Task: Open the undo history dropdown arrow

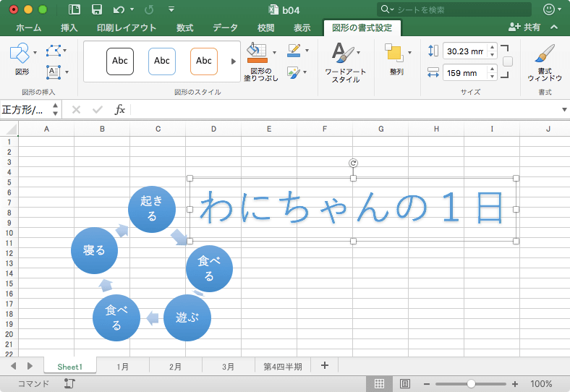Action: click(x=132, y=9)
